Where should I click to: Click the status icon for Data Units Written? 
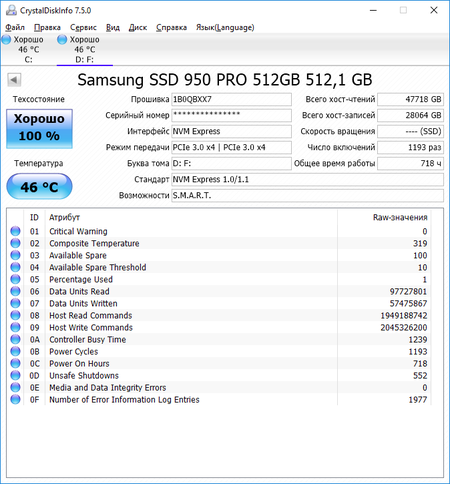point(15,303)
